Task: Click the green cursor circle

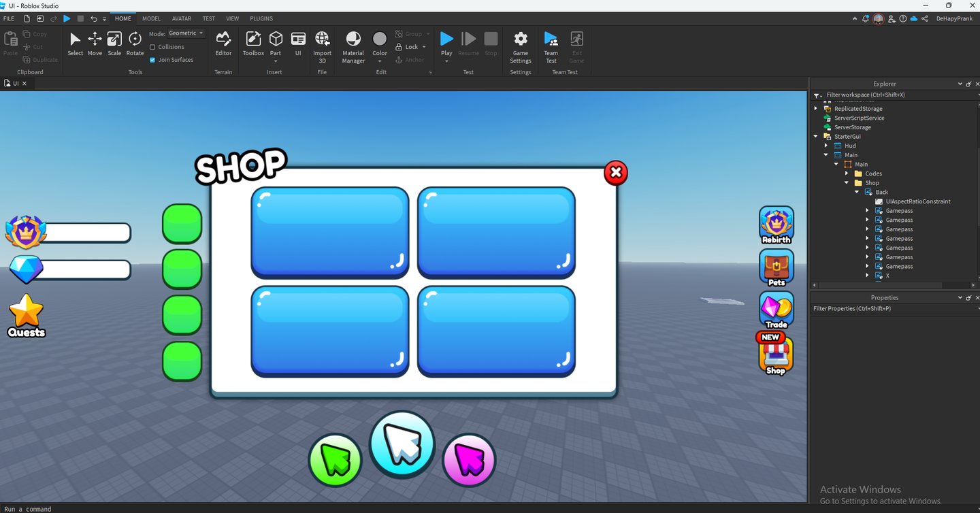Action: [335, 461]
